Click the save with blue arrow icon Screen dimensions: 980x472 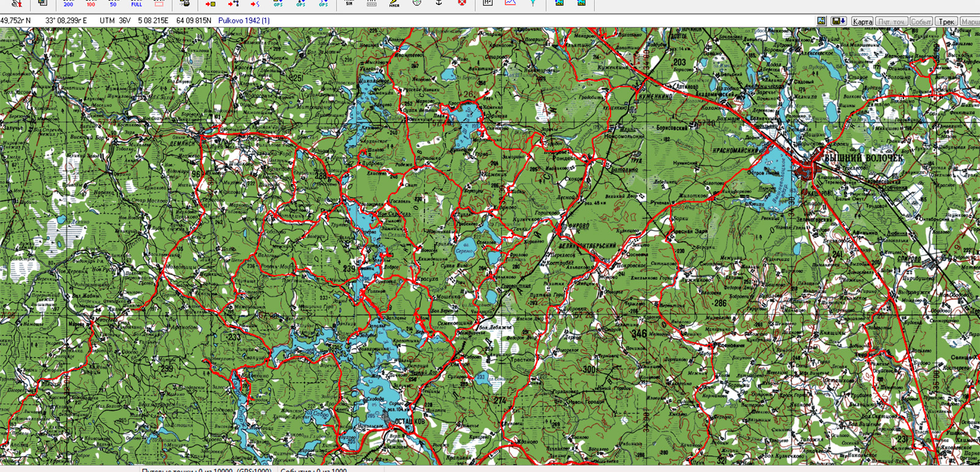(839, 21)
